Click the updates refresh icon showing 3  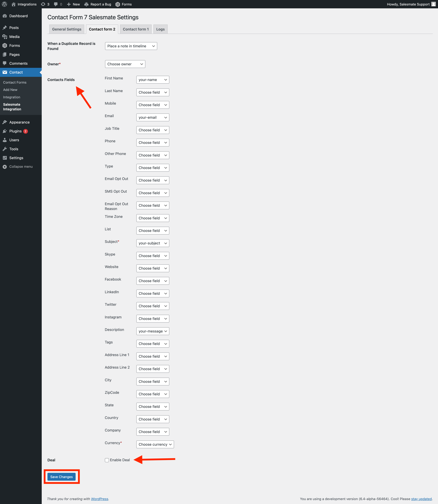click(43, 4)
